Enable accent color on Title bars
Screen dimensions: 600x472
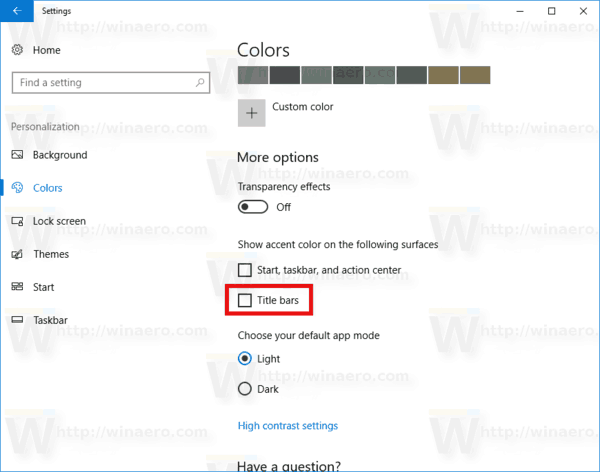pos(245,300)
